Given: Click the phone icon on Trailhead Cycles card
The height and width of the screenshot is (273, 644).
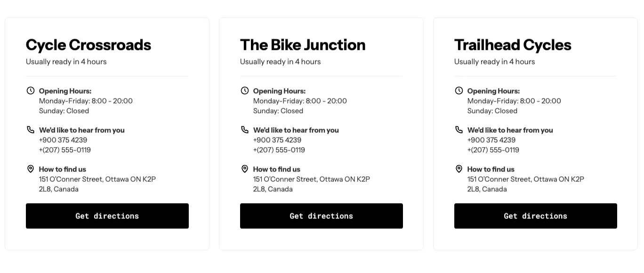Looking at the screenshot, I should point(459,130).
